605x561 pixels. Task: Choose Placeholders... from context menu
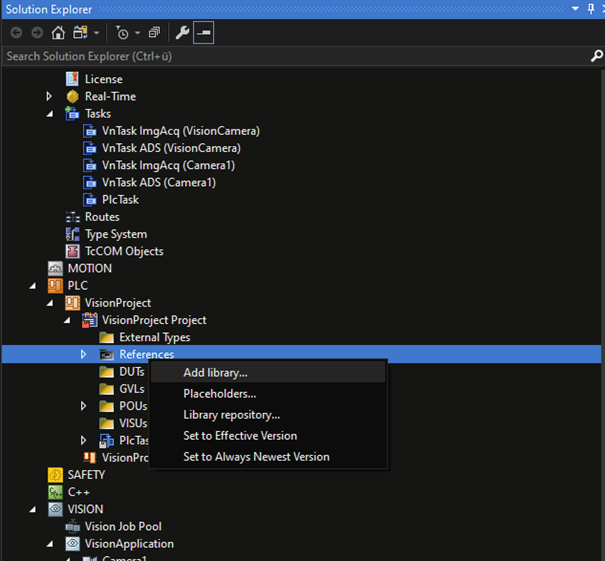point(268,394)
